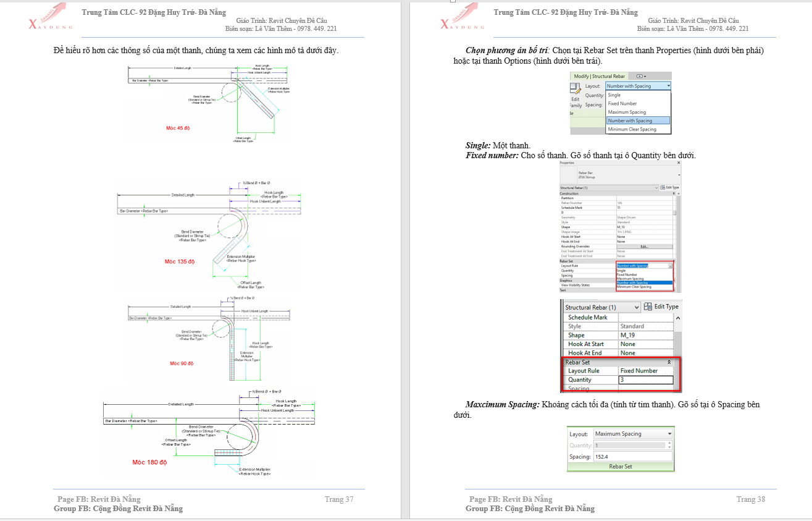Collapse the Rebar Set section chevrons
Image resolution: width=812 pixels, height=521 pixels.
[x=669, y=362]
